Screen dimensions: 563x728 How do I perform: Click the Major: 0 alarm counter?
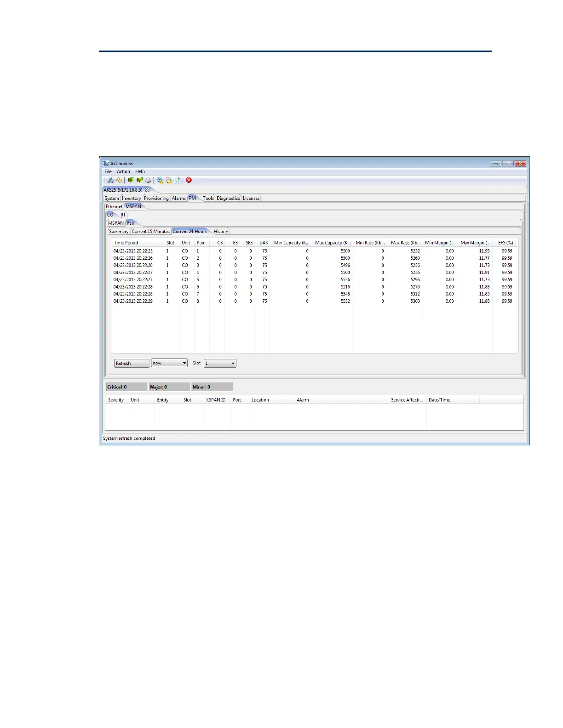[x=169, y=387]
